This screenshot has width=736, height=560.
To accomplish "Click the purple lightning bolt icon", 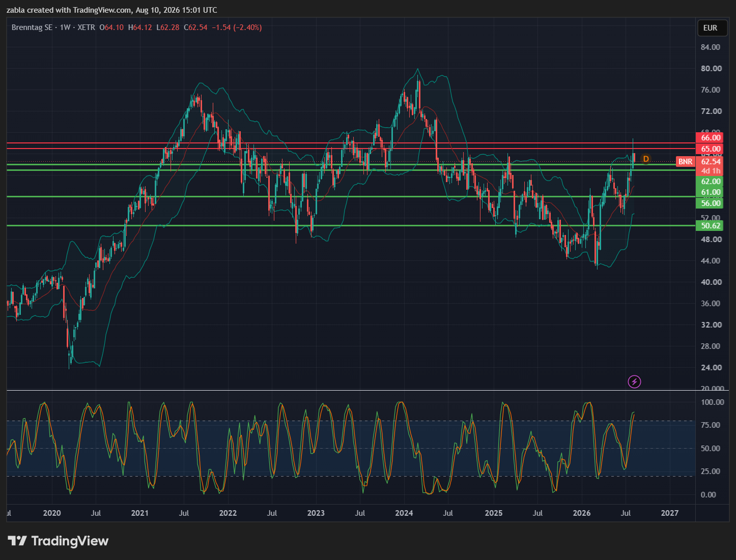I will [x=634, y=381].
